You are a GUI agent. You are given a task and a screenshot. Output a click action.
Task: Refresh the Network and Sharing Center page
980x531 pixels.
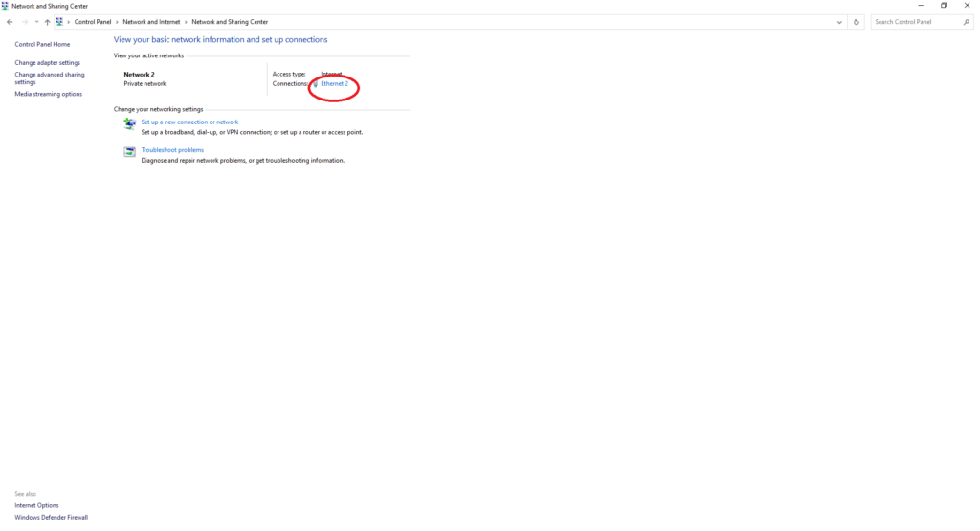857,22
